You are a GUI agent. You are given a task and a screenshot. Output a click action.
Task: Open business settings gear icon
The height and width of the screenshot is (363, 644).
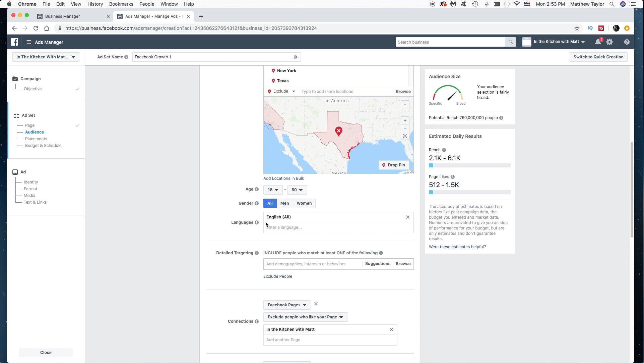609,42
